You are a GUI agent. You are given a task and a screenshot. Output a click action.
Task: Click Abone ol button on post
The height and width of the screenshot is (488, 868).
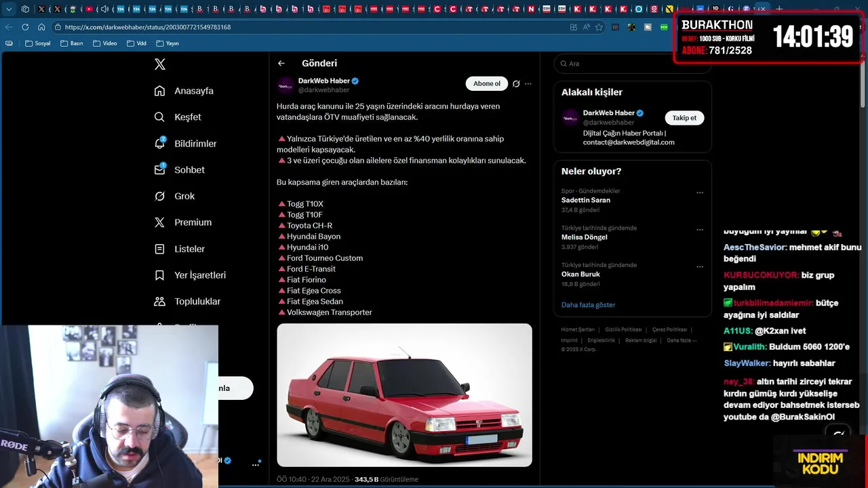point(487,84)
